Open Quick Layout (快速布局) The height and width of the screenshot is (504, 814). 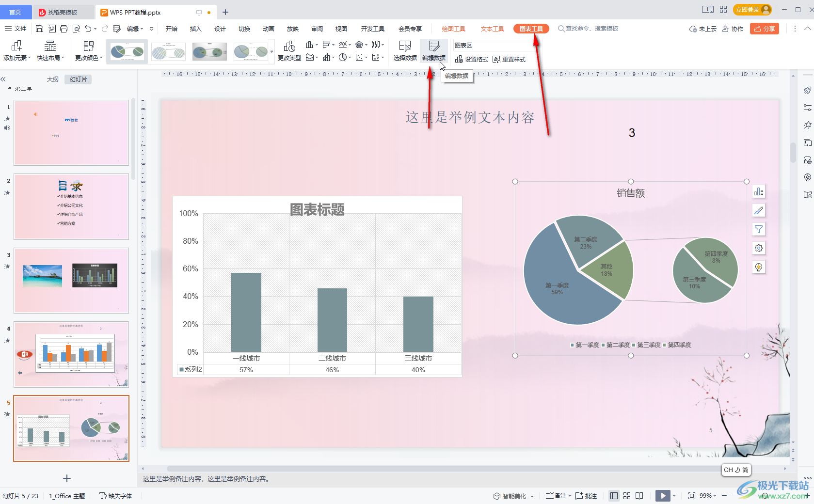point(50,50)
